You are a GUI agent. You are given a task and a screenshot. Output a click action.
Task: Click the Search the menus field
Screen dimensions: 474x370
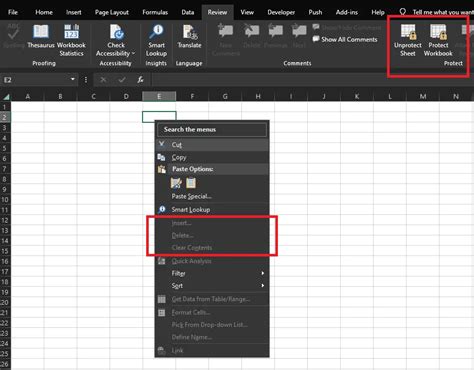(212, 129)
